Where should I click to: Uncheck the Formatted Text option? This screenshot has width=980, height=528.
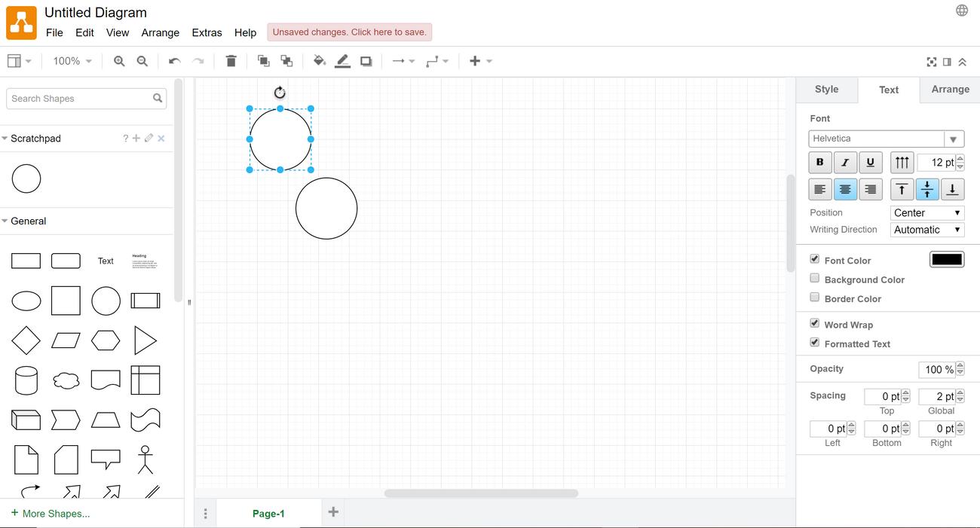814,342
